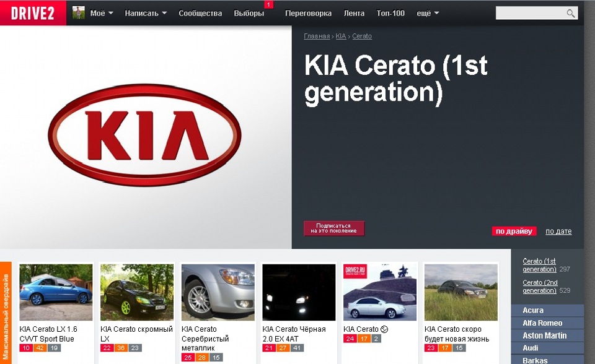
Task: Open the black Cerato скромный LX thumbnail
Action: tap(137, 292)
